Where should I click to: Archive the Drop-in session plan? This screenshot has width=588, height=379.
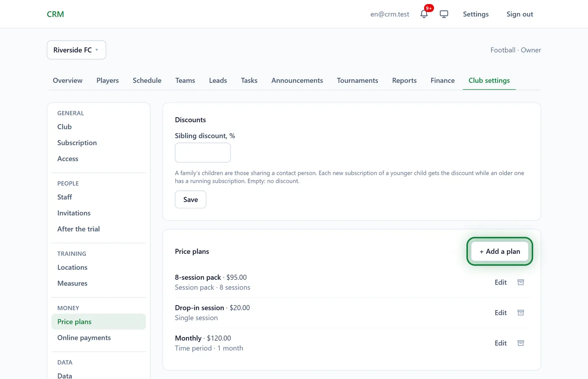point(521,313)
